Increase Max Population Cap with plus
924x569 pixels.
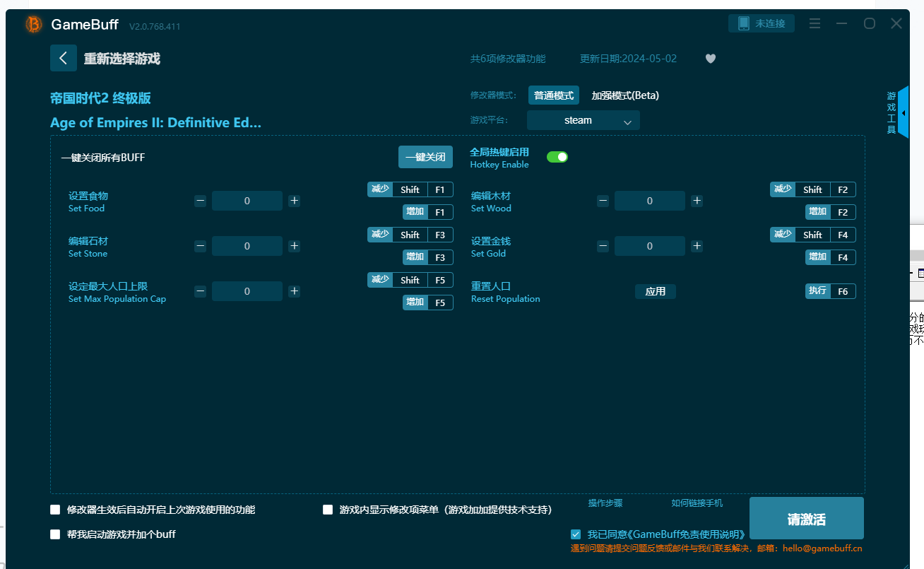pyautogui.click(x=295, y=291)
